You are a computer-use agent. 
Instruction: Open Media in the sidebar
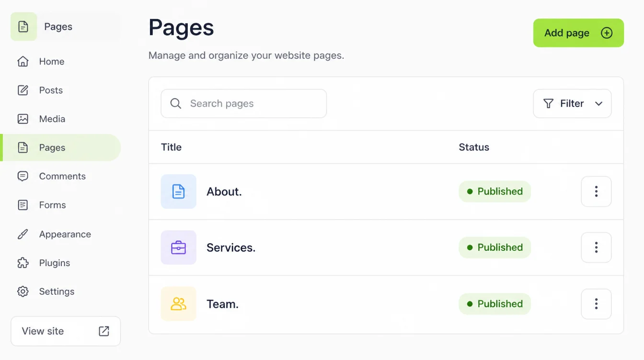pyautogui.click(x=61, y=119)
